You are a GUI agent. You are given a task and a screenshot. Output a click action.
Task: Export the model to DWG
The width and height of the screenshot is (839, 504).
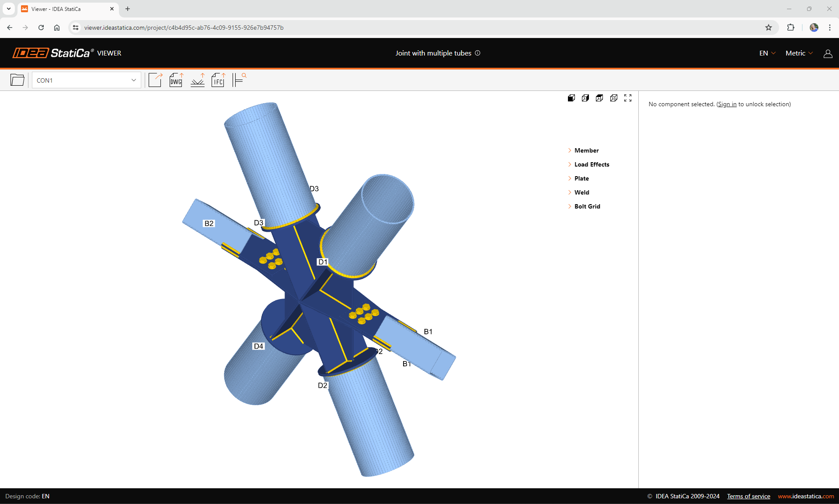pyautogui.click(x=176, y=80)
